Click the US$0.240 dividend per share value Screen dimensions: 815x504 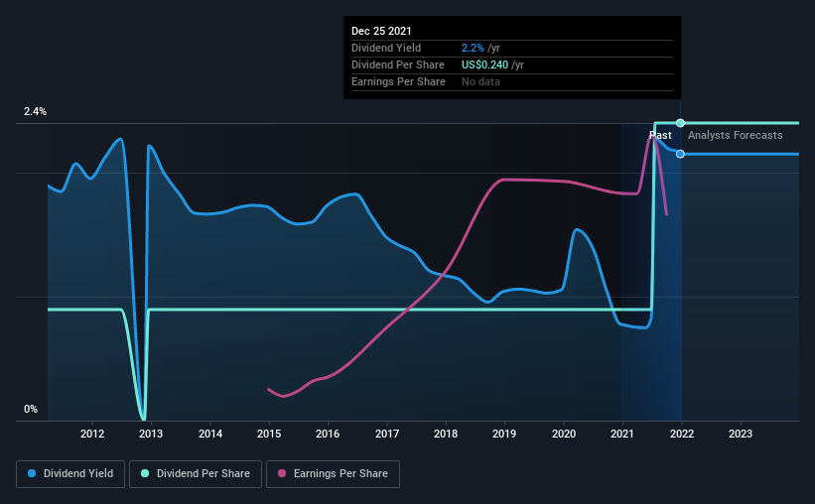pos(485,64)
